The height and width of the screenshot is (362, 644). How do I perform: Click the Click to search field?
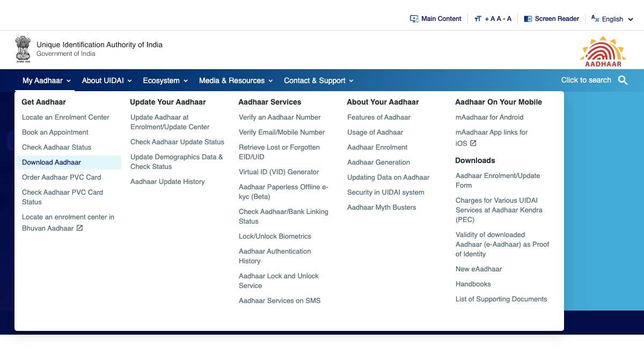coord(586,80)
